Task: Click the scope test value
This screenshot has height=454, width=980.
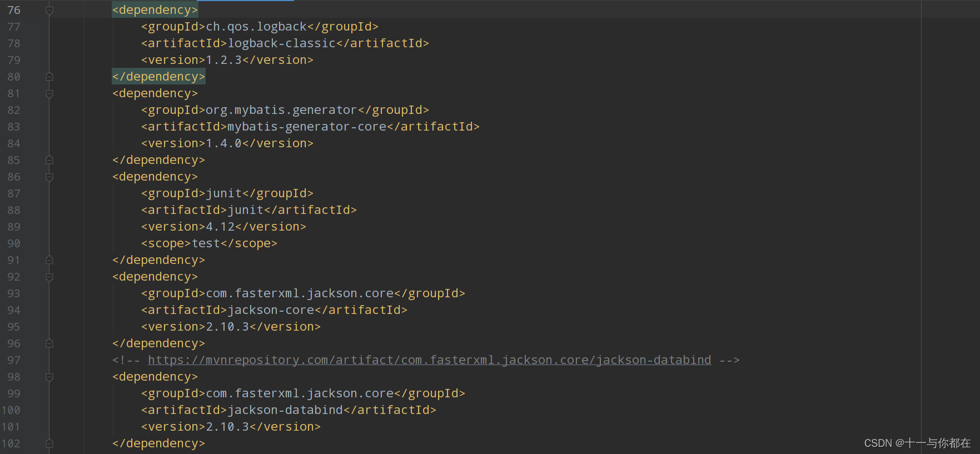Action: (206, 243)
